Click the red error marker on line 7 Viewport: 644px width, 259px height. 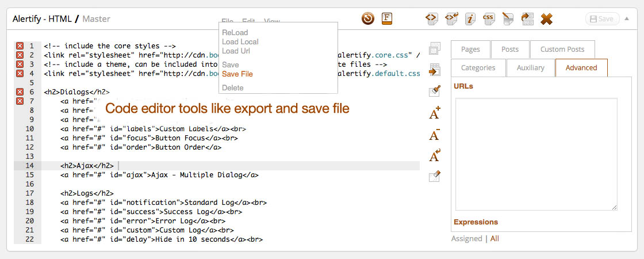point(20,101)
